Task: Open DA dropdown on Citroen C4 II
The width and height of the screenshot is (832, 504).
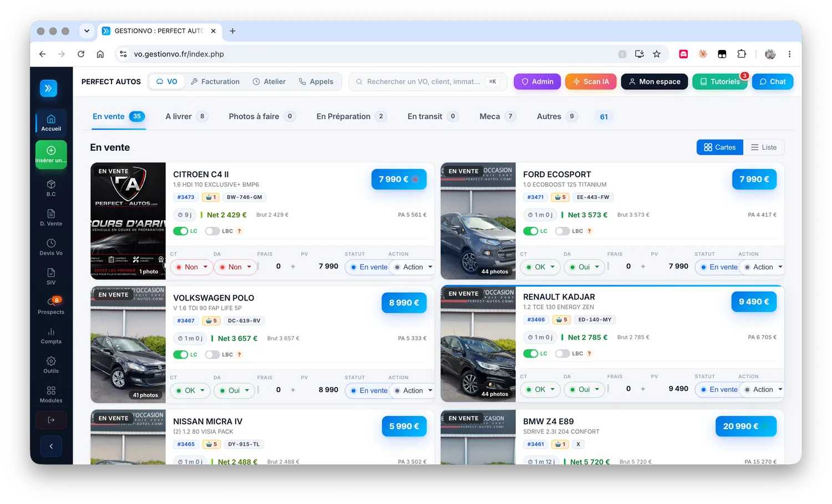Action: point(235,267)
